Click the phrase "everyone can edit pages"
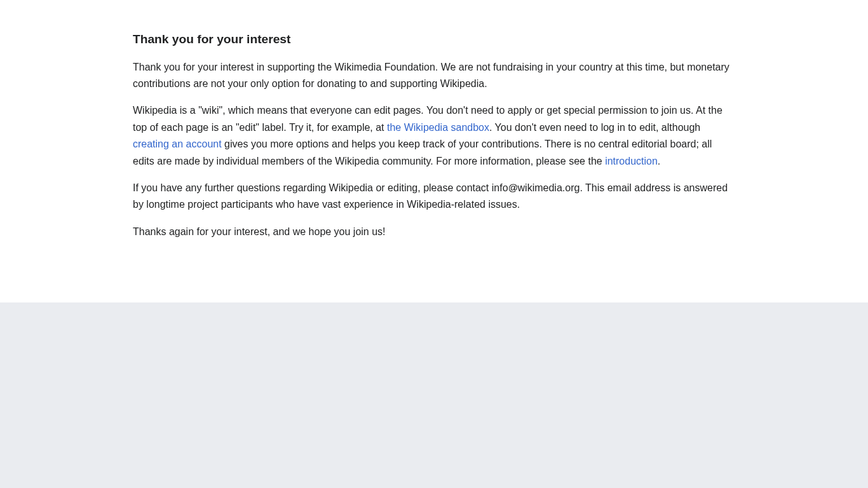Viewport: 868px width, 488px height. point(366,111)
